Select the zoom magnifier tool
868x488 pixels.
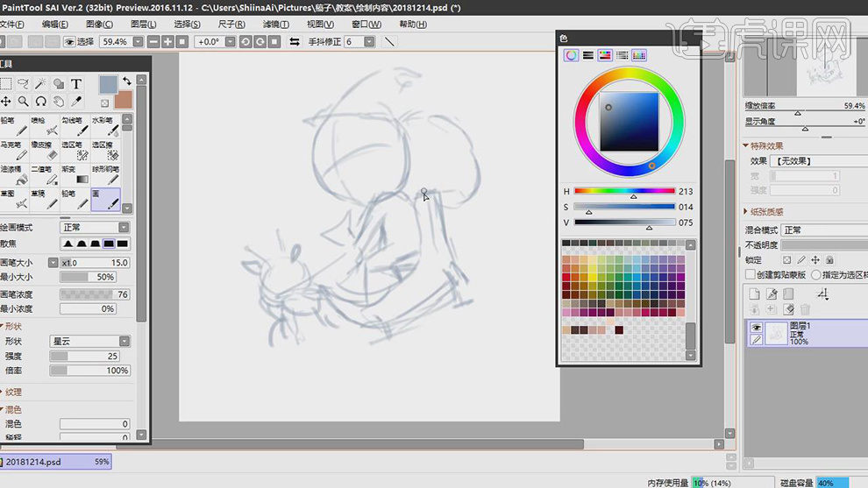[24, 102]
